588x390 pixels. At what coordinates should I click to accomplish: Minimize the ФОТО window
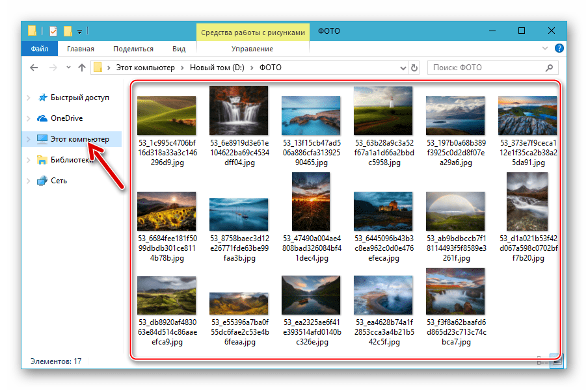tap(492, 31)
